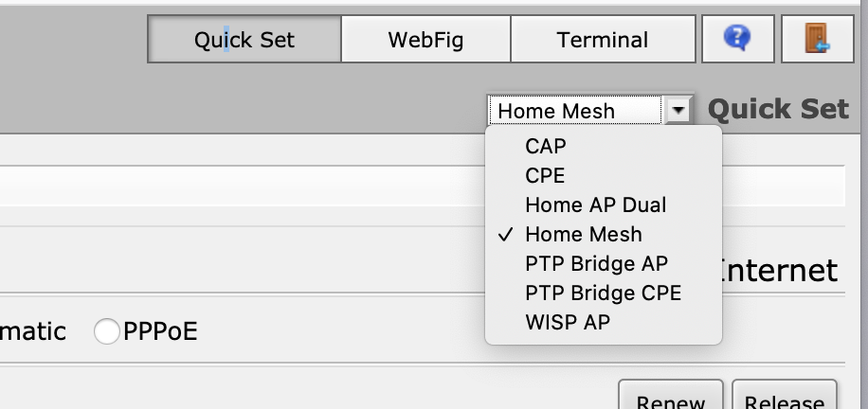
Task: Pick PTP Bridge CPE from the list
Action: [x=603, y=293]
